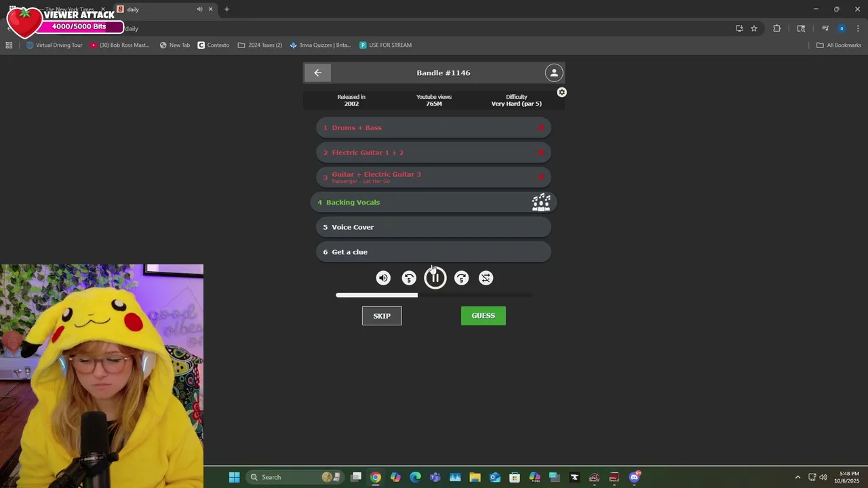Open the Contexto bookmark

point(214,45)
